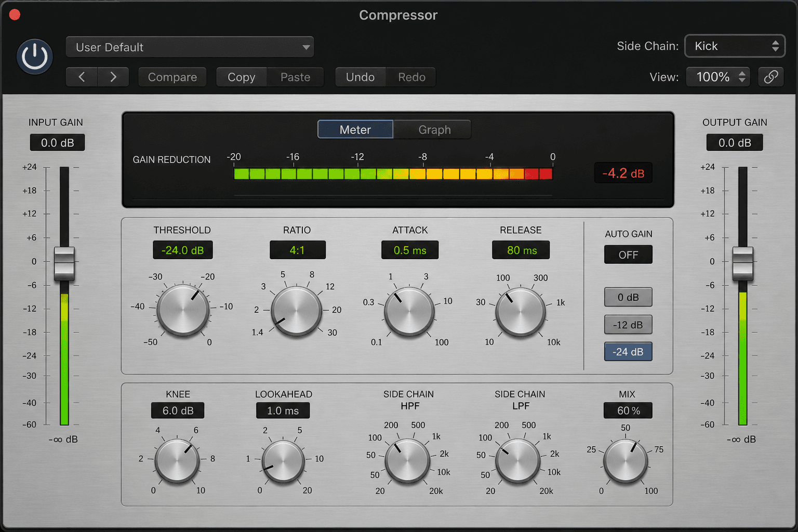Click the Paste button

296,77
